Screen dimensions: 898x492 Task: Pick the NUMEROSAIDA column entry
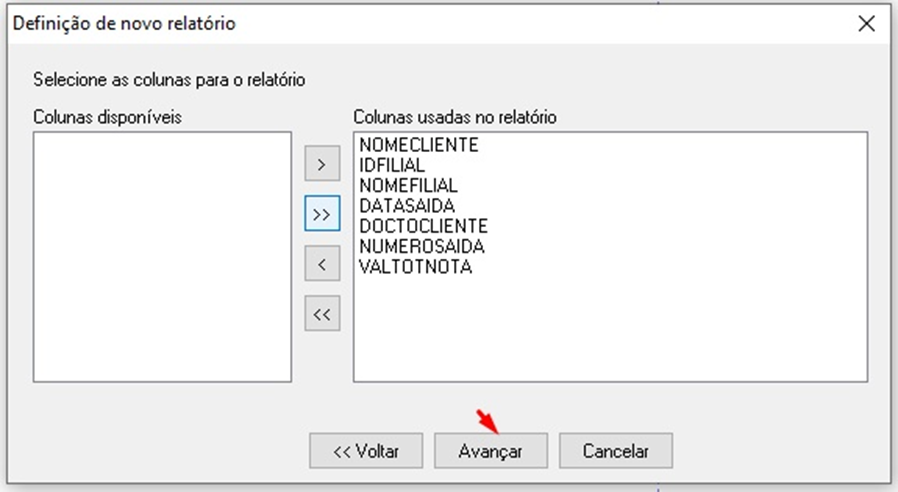point(421,246)
